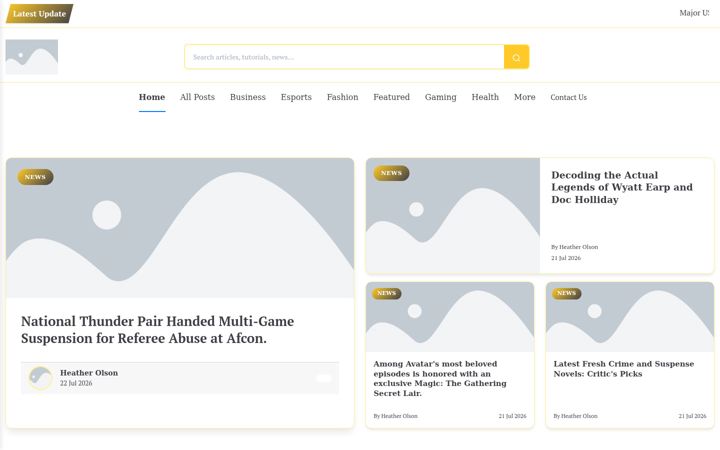Viewport: 720px width, 450px height.
Task: Click the Major U: ticker headline
Action: pyautogui.click(x=694, y=13)
